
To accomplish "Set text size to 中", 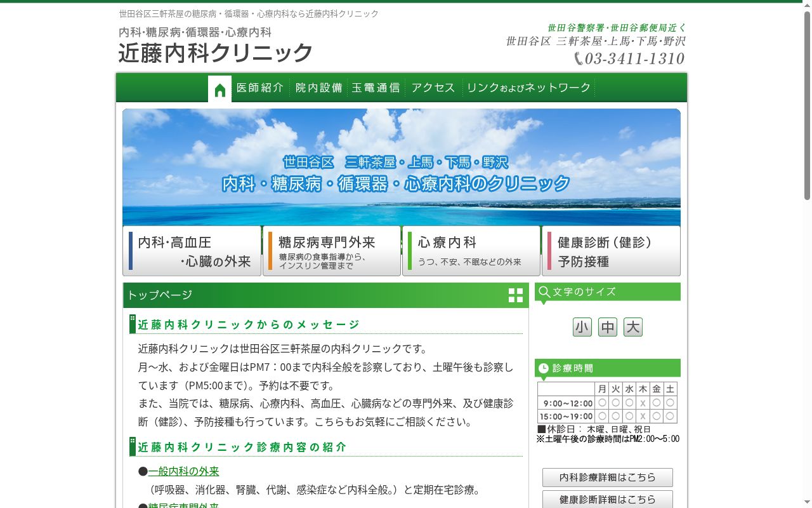I will click(608, 327).
